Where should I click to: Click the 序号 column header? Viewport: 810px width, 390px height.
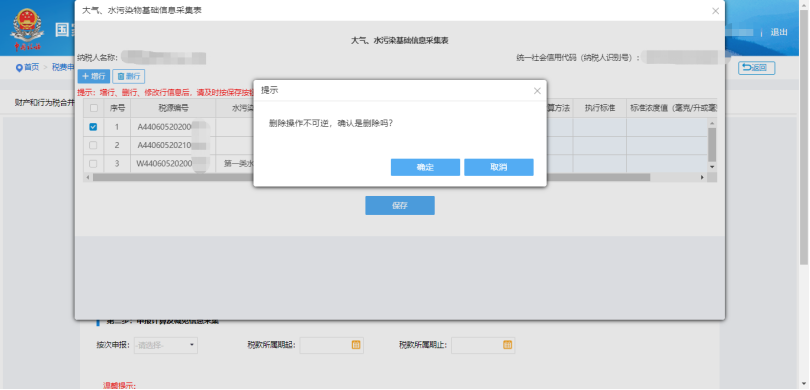117,108
